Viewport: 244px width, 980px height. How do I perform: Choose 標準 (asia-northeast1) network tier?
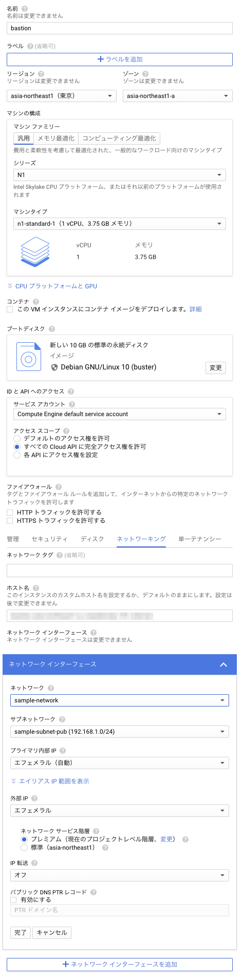click(24, 848)
